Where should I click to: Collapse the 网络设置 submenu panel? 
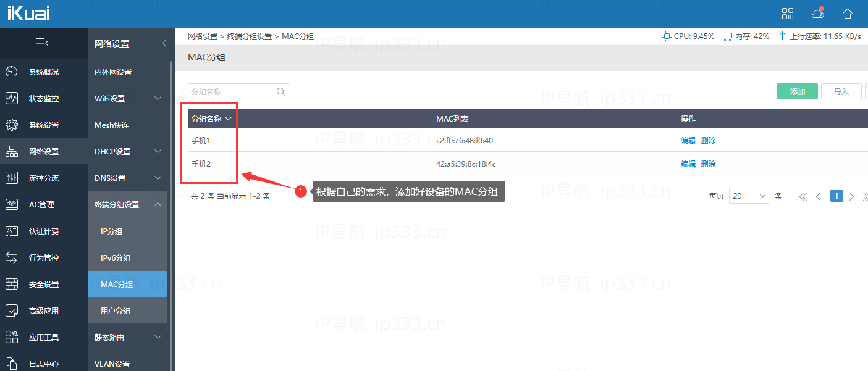(x=164, y=43)
